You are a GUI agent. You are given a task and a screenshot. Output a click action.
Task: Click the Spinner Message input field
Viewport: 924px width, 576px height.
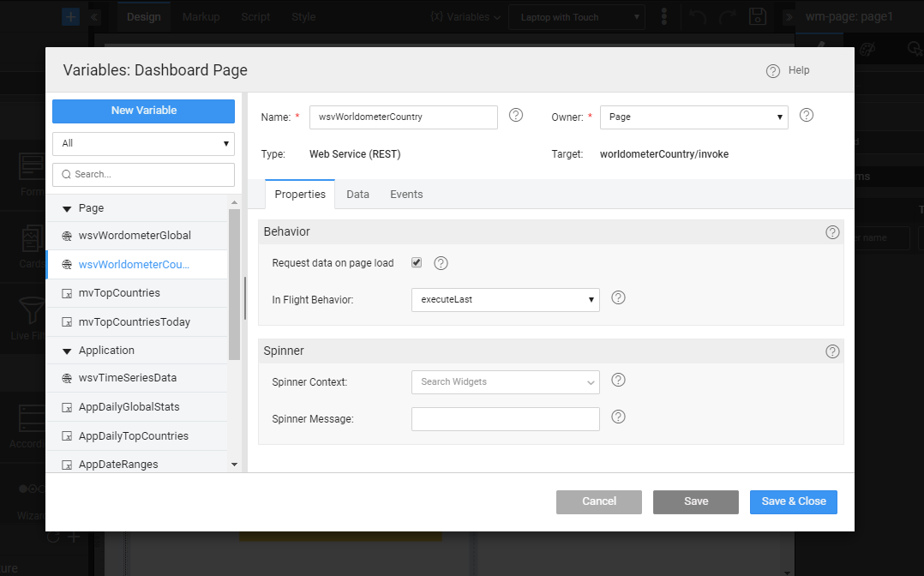(505, 419)
